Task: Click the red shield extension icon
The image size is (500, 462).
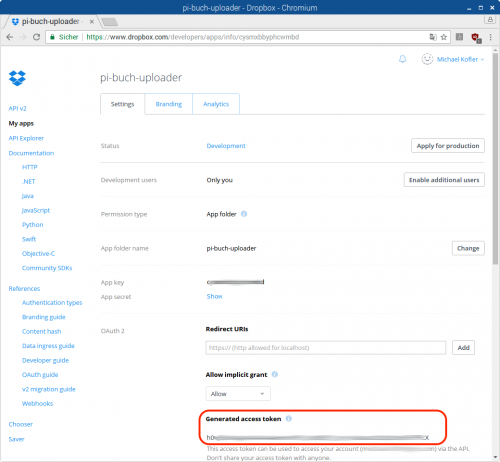Action: click(476, 38)
